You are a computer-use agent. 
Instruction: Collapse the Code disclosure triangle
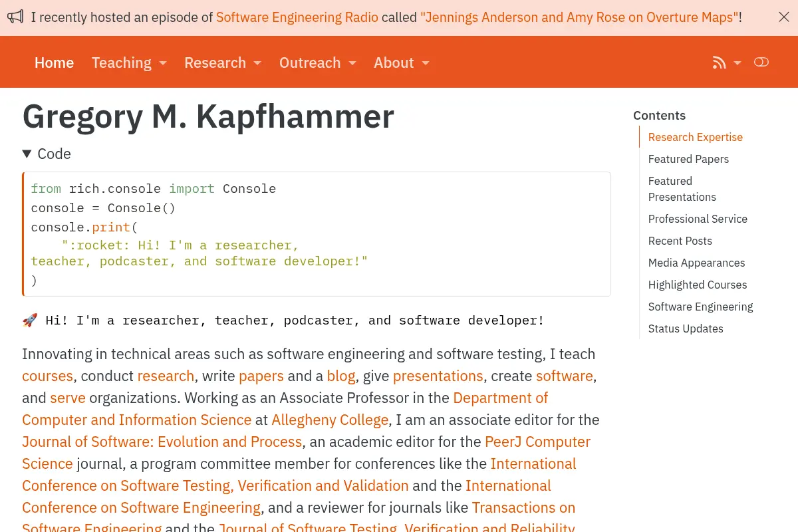[x=27, y=154]
